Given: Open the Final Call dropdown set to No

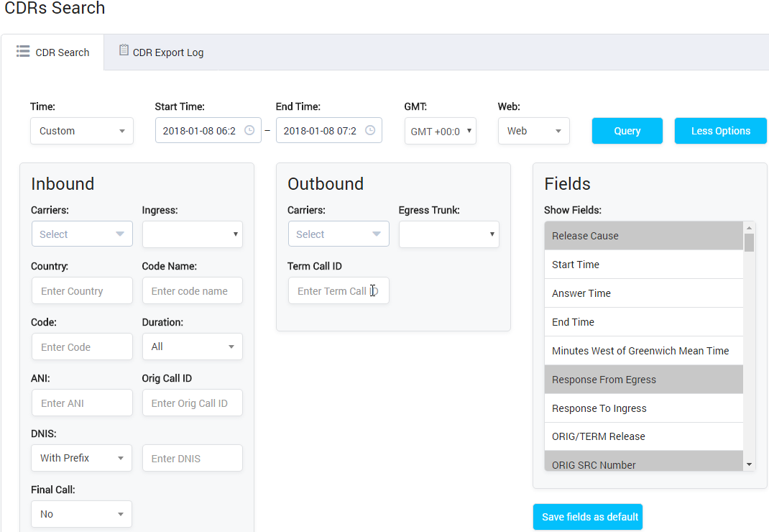Looking at the screenshot, I should 81,513.
